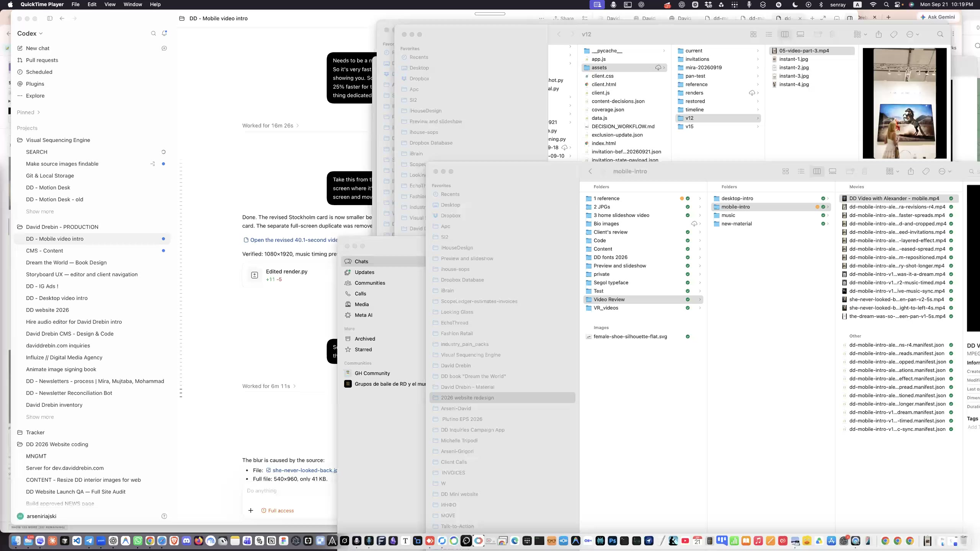The height and width of the screenshot is (551, 980).
Task: Open the notifications bell in Codex sidebar
Action: [164, 33]
